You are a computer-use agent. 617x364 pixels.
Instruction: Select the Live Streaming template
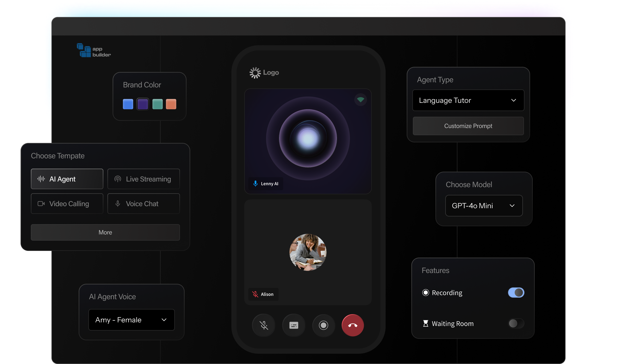[x=143, y=179]
